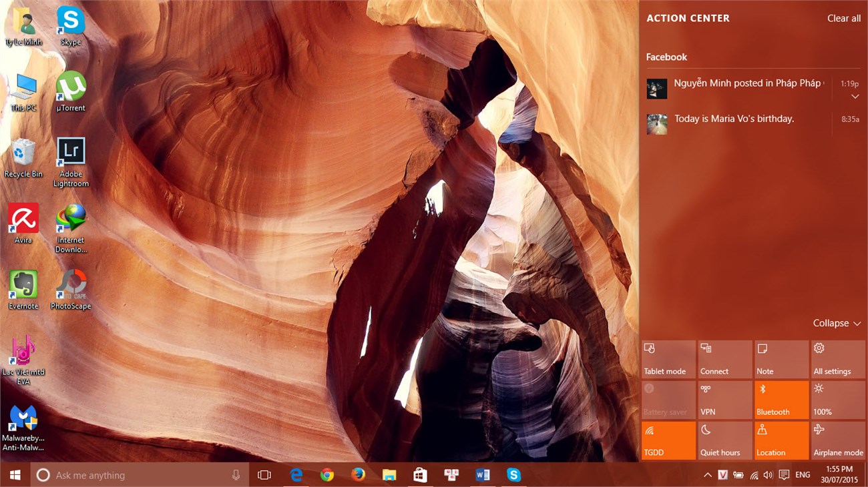
Task: Select the This PC desktop icon
Action: pyautogui.click(x=23, y=93)
